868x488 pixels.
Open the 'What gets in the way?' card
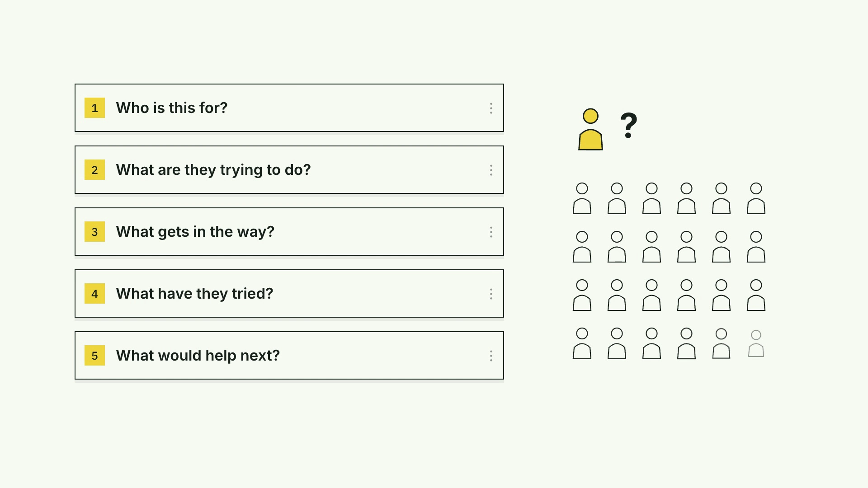click(289, 232)
